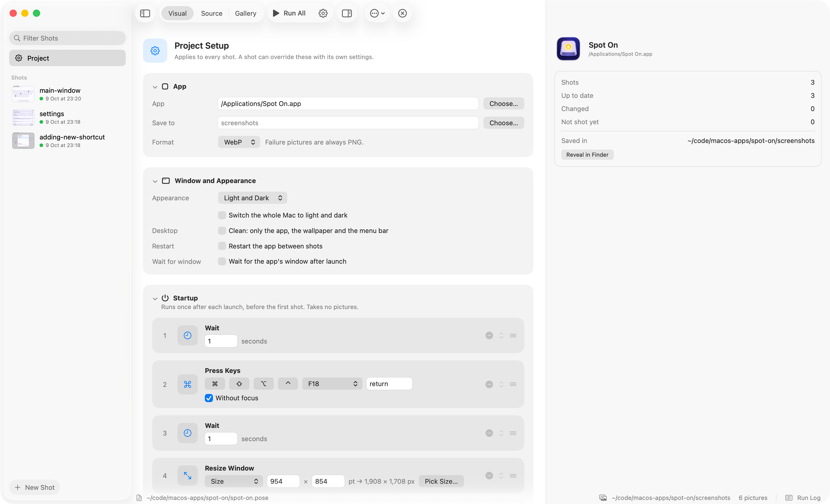
Task: Click the return key text field
Action: 389,384
